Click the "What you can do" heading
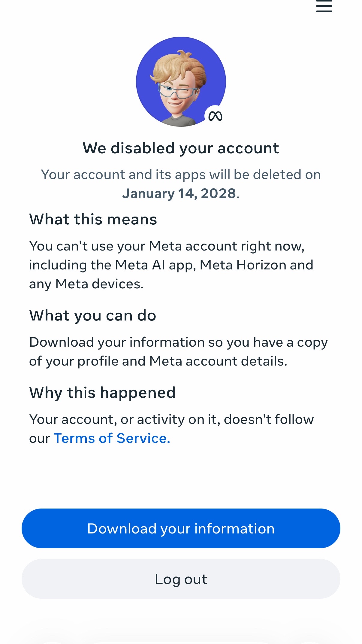 click(93, 315)
